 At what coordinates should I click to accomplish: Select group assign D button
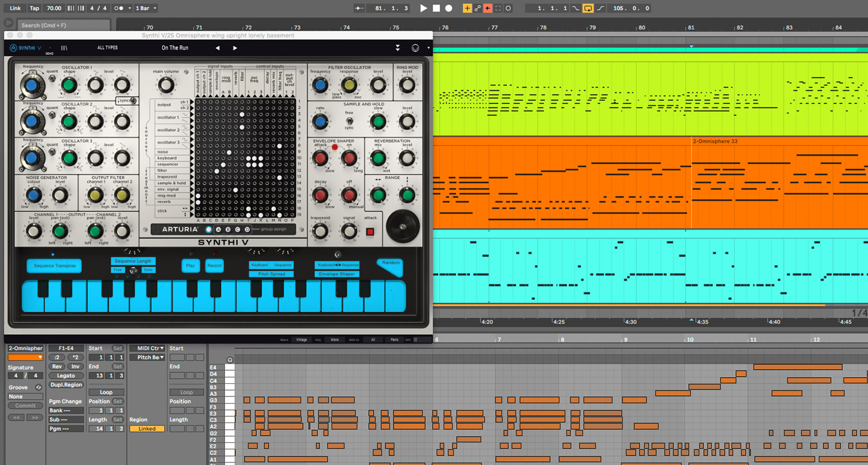(247, 229)
